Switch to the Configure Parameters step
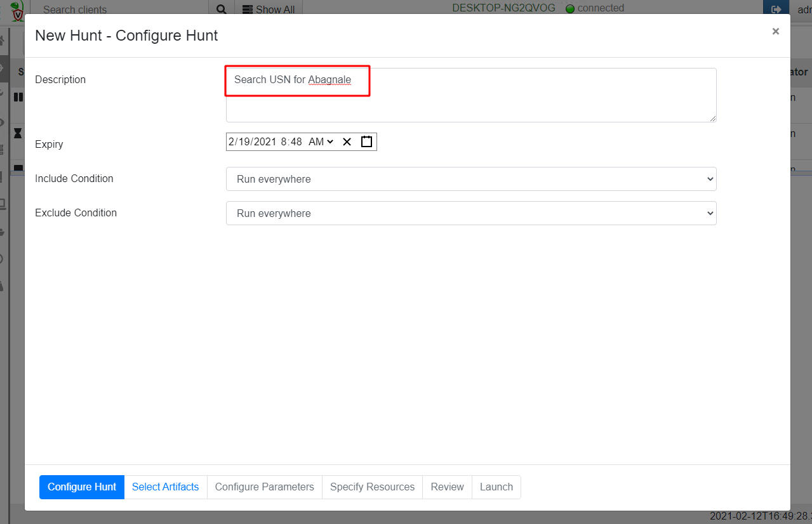 [x=264, y=487]
